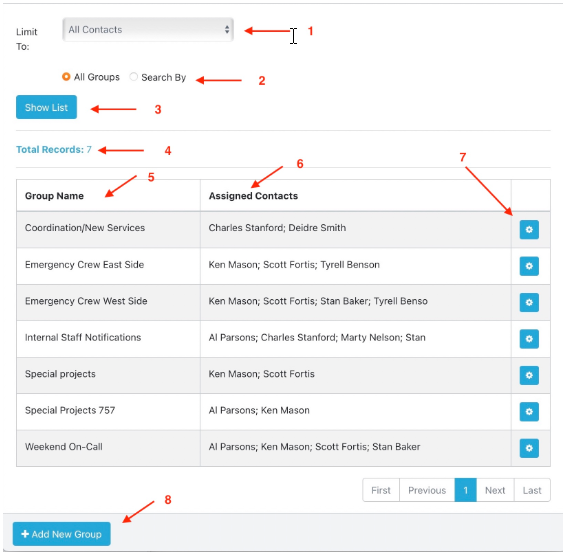Click the Total Records: 7 label
The image size is (564, 552).
(x=54, y=149)
